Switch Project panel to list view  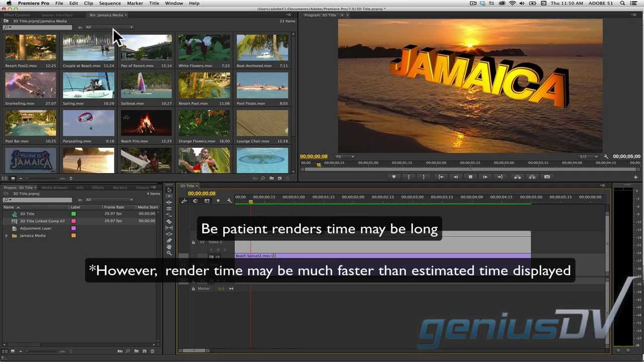tap(5, 351)
